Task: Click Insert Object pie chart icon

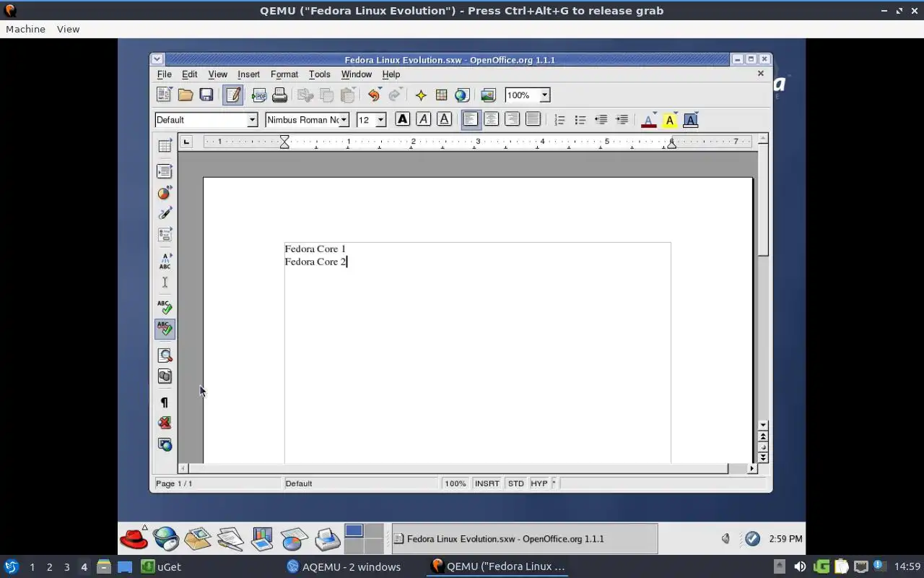Action: tap(165, 192)
